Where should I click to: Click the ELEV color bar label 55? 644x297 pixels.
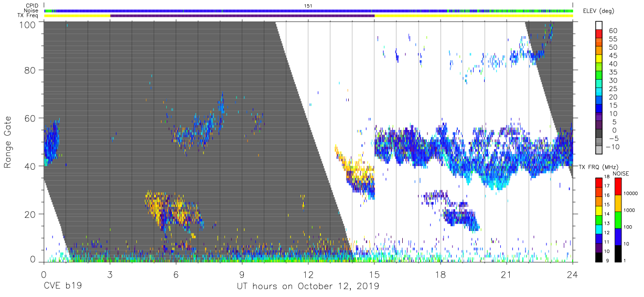pyautogui.click(x=612, y=39)
